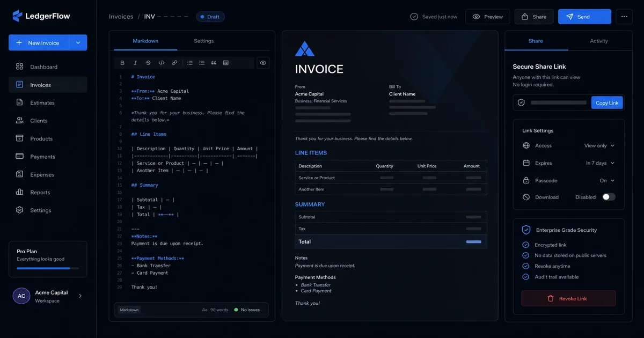
Task: Copy the secure share link
Action: click(607, 102)
